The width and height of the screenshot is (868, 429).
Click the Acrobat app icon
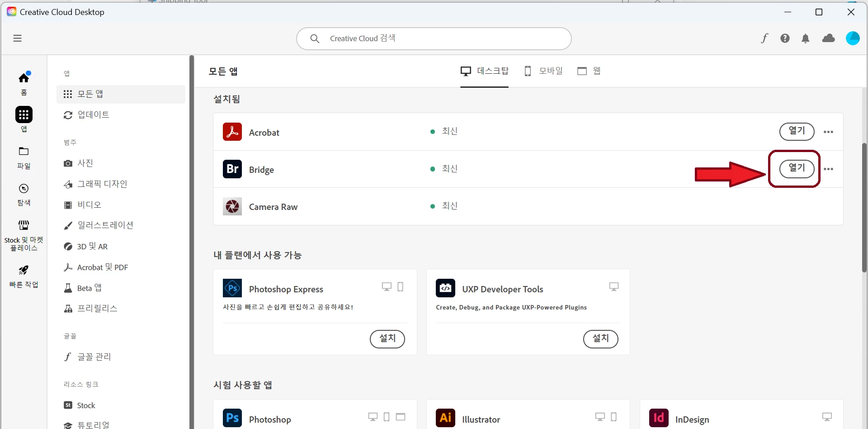click(232, 132)
